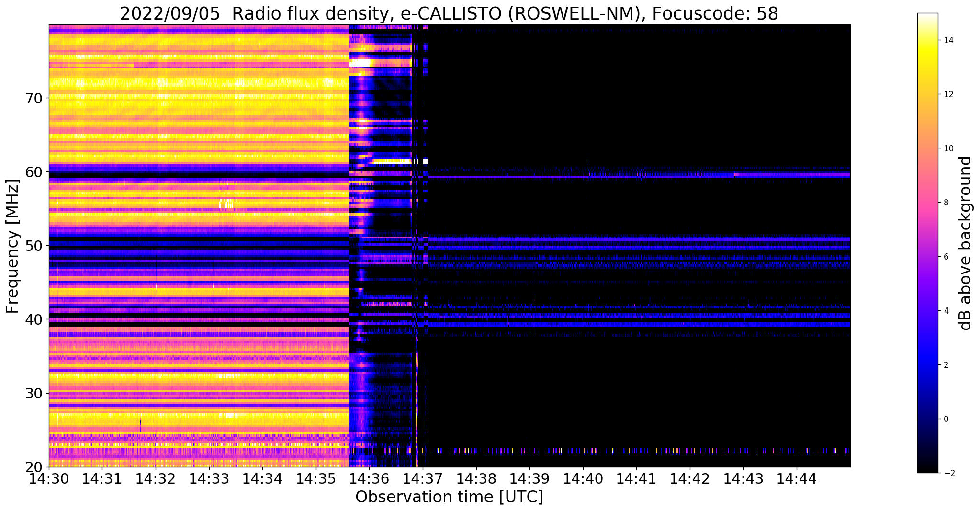The height and width of the screenshot is (511, 980).
Task: Click the 20 MHz frequency tick label
Action: click(x=34, y=467)
